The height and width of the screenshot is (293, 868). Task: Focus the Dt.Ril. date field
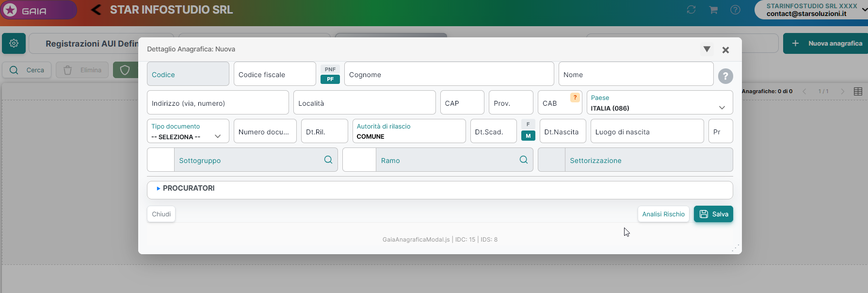(x=324, y=131)
